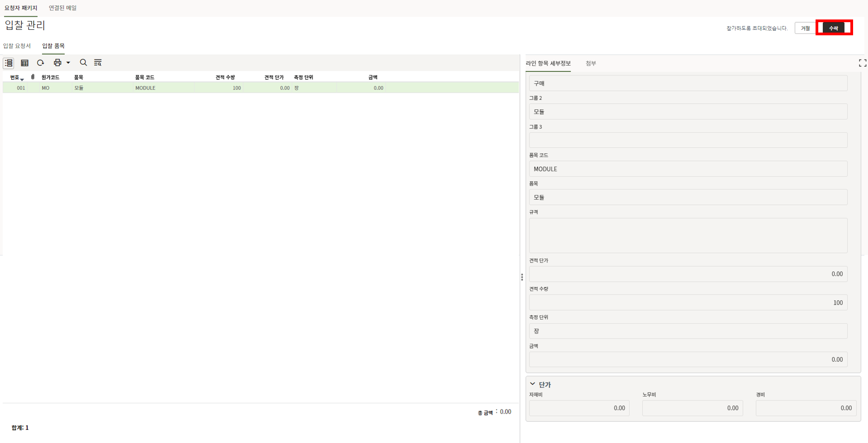Screen dimensions: 868x443
Task: Click the 견적 단가 input field
Action: pyautogui.click(x=688, y=274)
